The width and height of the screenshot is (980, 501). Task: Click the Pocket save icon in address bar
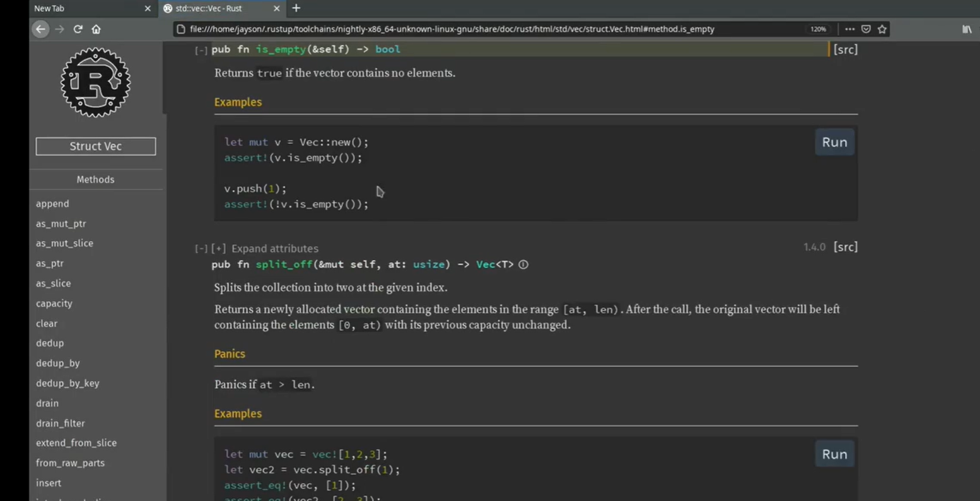coord(866,29)
